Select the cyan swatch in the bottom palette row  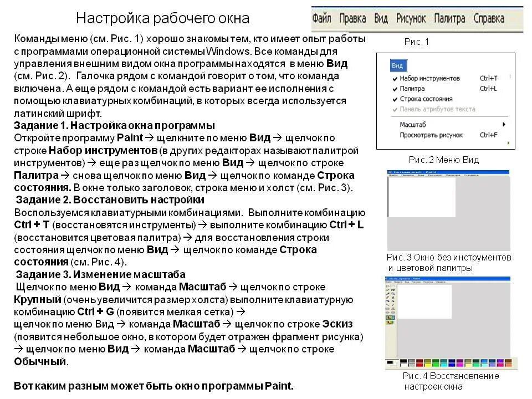[x=444, y=365]
